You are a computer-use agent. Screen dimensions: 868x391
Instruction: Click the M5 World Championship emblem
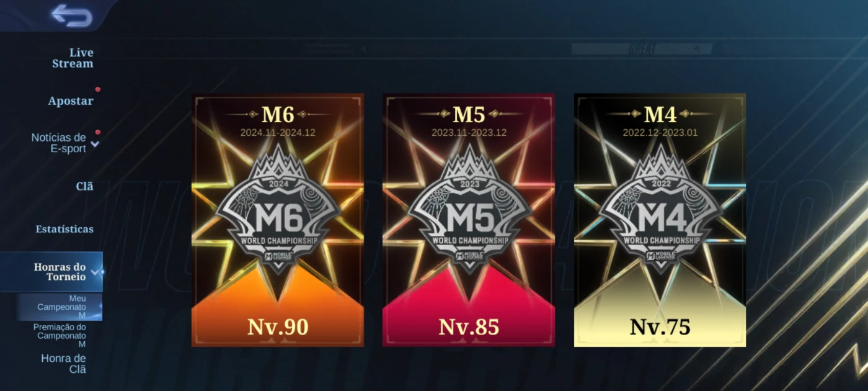(469, 210)
